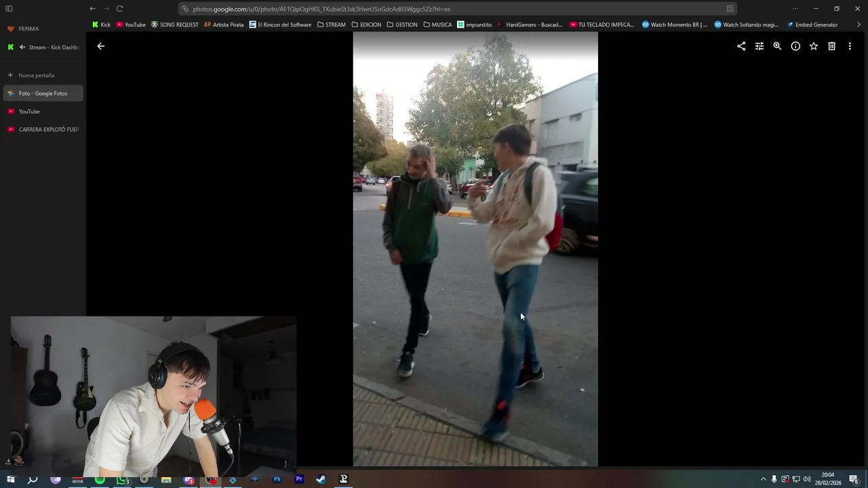Go back with the Google Photos arrow

(100, 46)
